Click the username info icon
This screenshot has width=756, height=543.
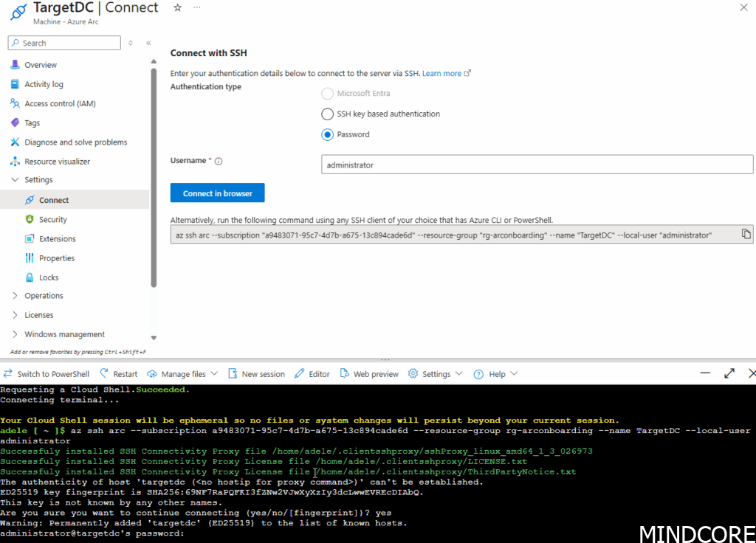point(219,161)
